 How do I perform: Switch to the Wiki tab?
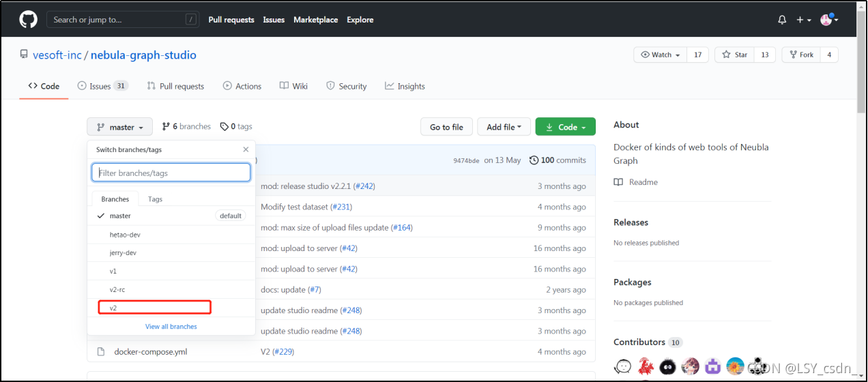click(293, 86)
